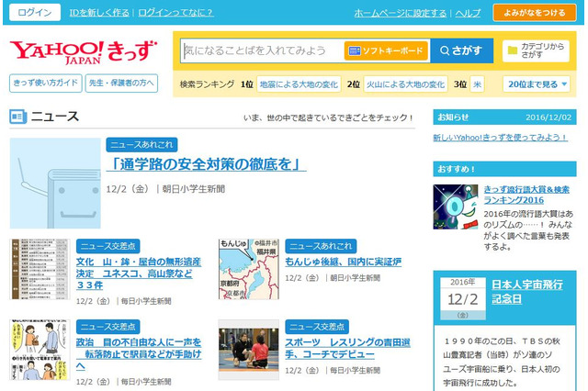Click the news section newspaper icon
This screenshot has width=588, height=391.
(x=18, y=117)
